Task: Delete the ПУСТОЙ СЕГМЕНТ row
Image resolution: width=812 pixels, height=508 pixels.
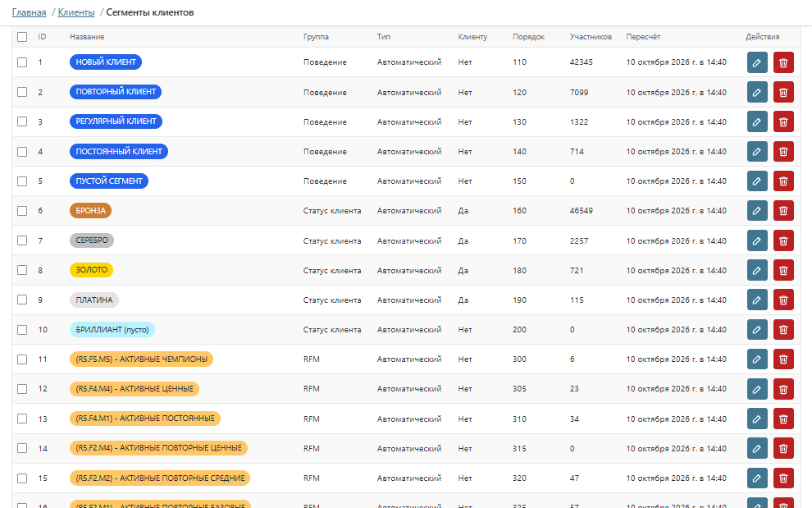Action: [783, 181]
